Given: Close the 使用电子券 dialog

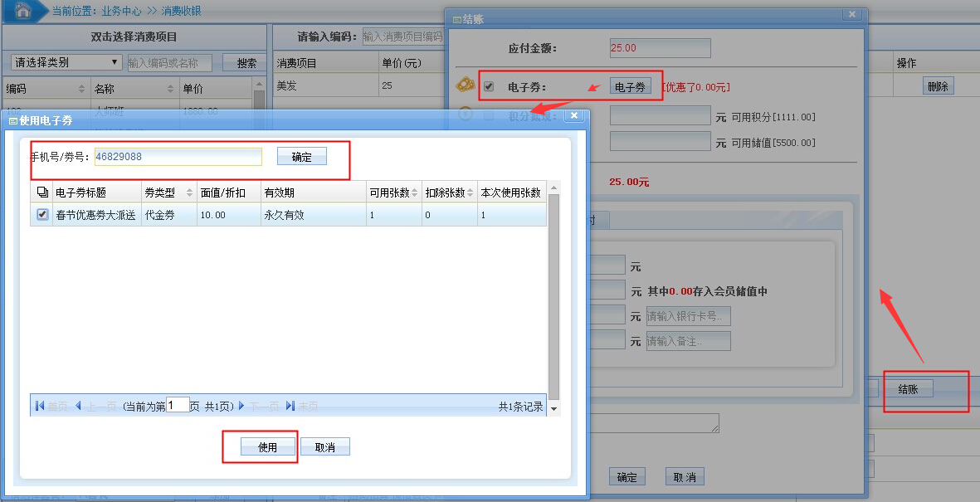Looking at the screenshot, I should (x=574, y=115).
